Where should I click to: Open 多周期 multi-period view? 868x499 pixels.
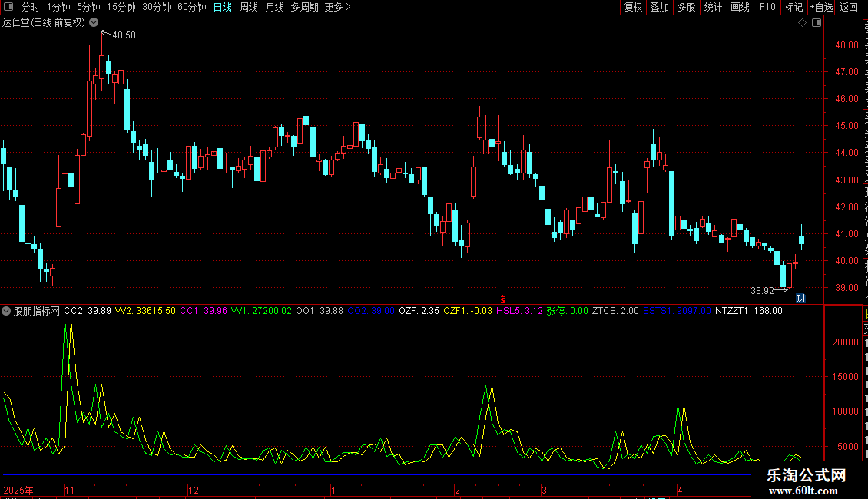coord(304,7)
